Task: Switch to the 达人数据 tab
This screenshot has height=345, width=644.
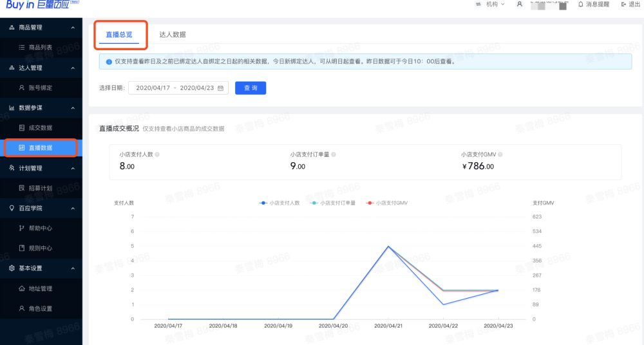Action: tap(172, 35)
